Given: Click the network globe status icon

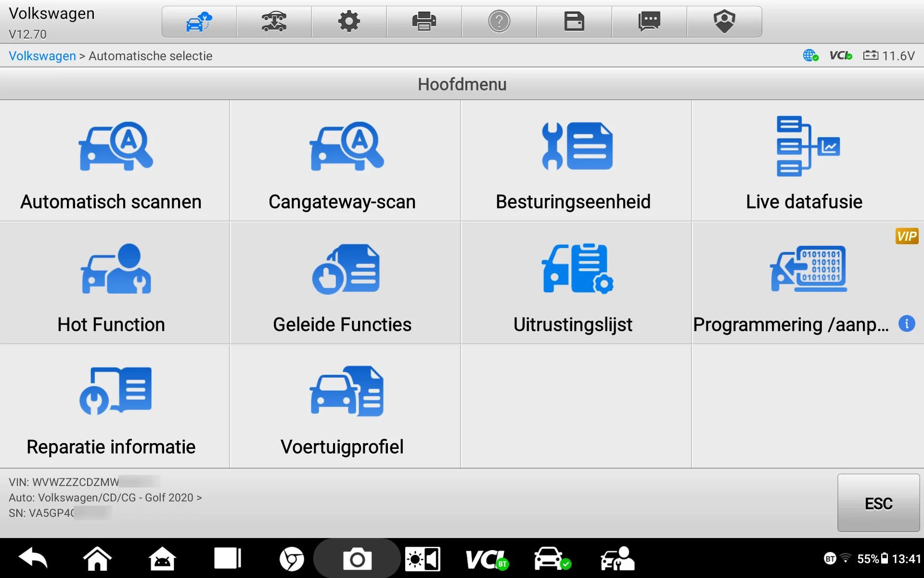Looking at the screenshot, I should (x=811, y=56).
